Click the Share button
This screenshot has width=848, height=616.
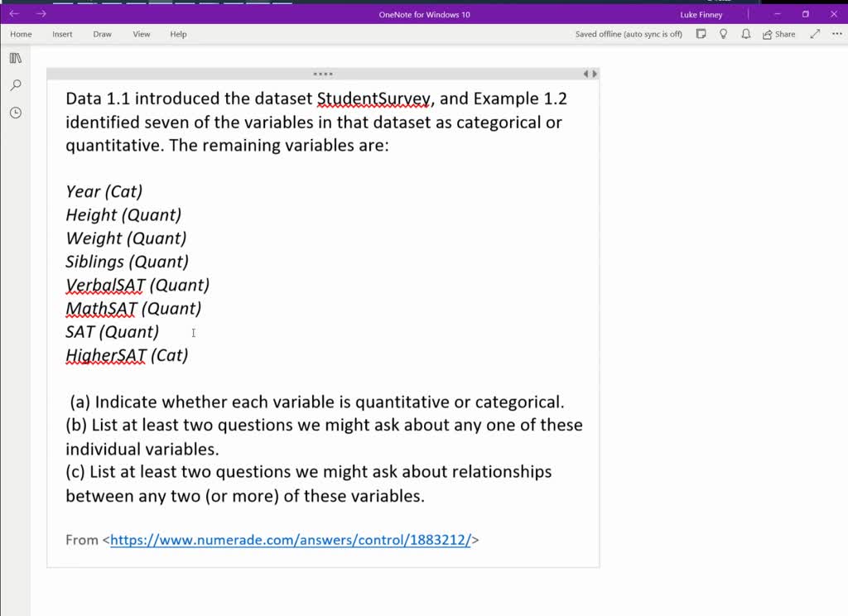click(778, 34)
